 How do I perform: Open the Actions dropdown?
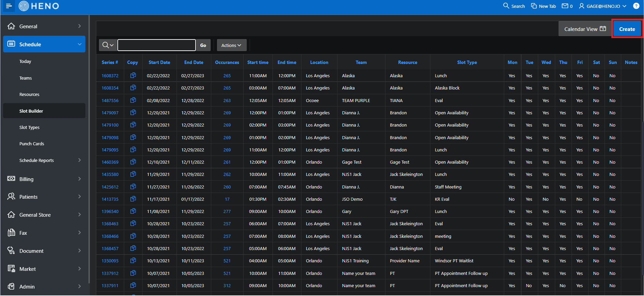tap(231, 45)
